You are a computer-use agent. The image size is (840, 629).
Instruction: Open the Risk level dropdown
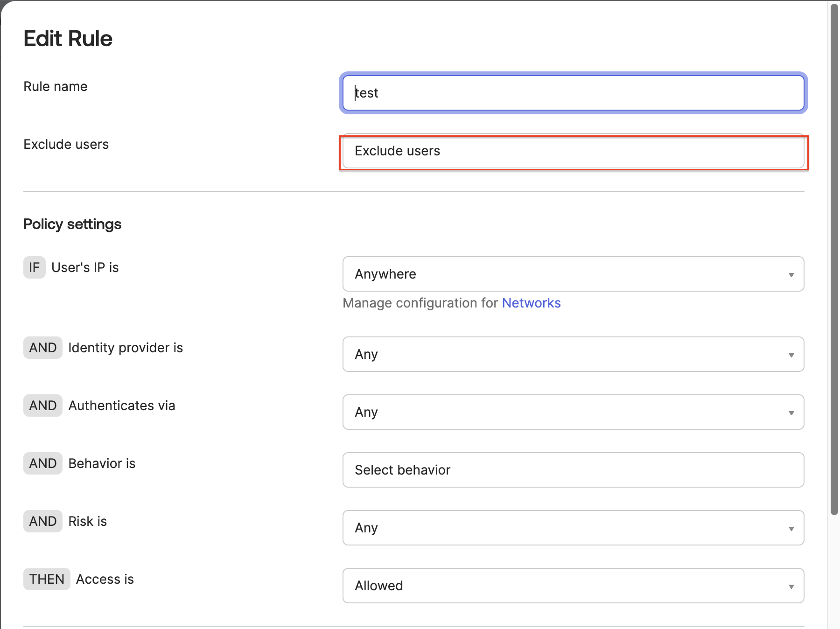(x=573, y=528)
